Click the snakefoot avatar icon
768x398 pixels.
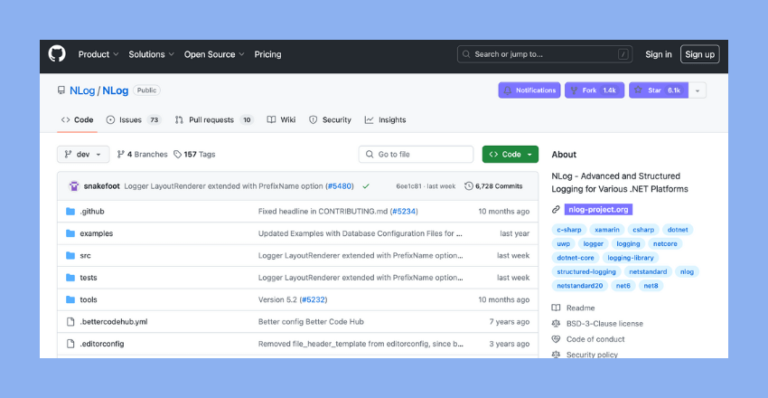point(74,186)
